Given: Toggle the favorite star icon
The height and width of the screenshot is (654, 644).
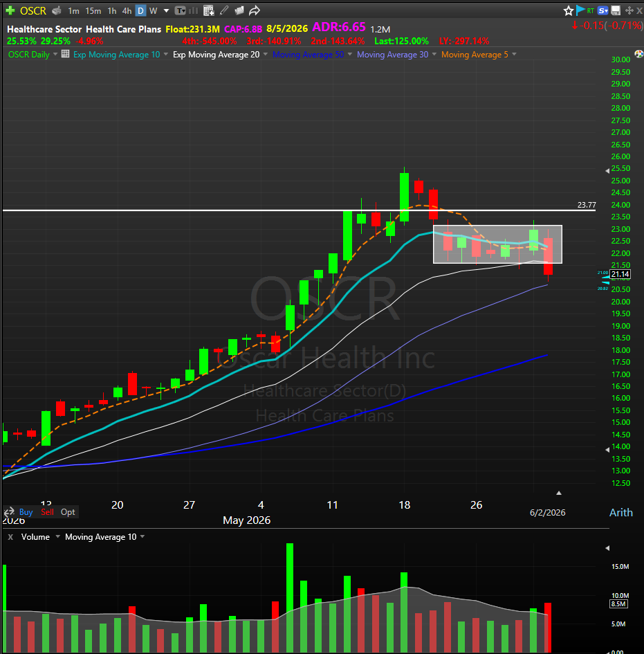Looking at the screenshot, I should [x=568, y=11].
